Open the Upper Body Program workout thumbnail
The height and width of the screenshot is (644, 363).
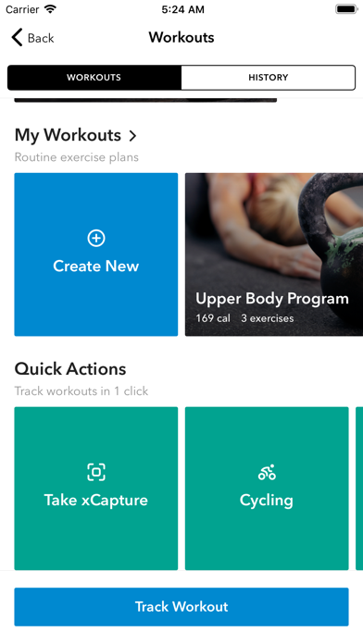click(274, 254)
